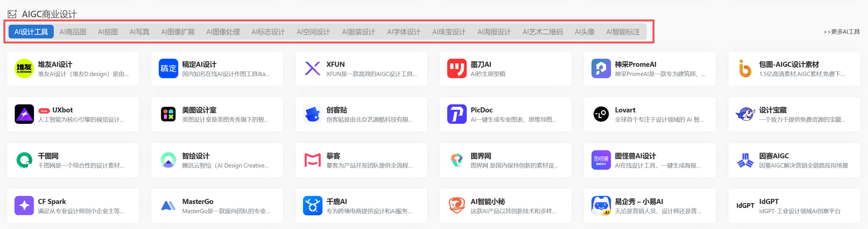Click the IdGPT card description text
This screenshot has height=229, width=868.
[799, 211]
